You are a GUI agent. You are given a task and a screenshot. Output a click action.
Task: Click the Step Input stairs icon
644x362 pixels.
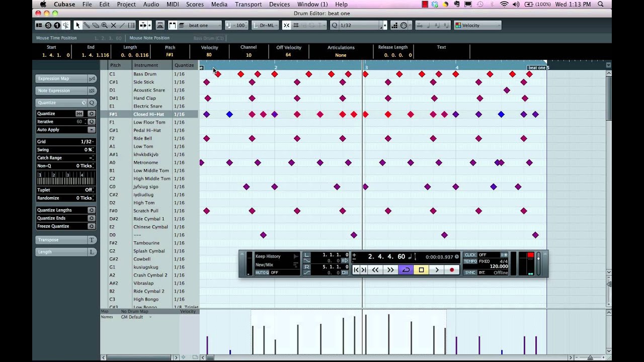[x=394, y=25]
